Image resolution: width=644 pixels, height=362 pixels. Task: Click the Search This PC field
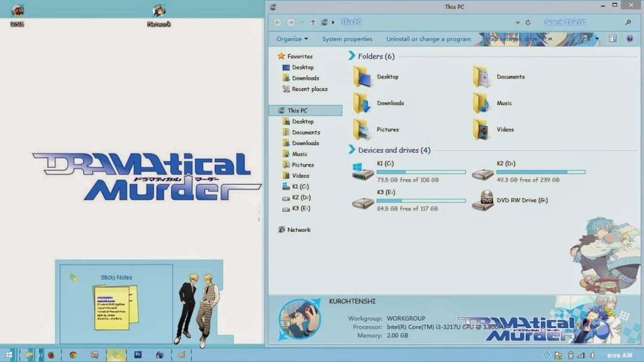[x=579, y=23]
